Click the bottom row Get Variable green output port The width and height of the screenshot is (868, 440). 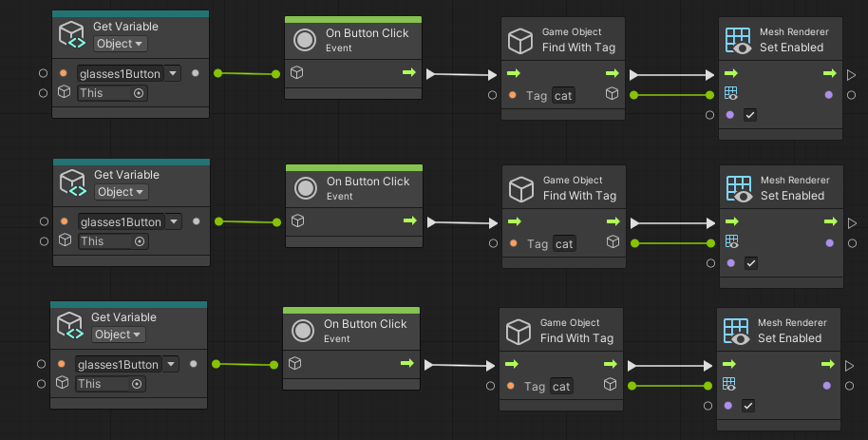[x=217, y=364]
